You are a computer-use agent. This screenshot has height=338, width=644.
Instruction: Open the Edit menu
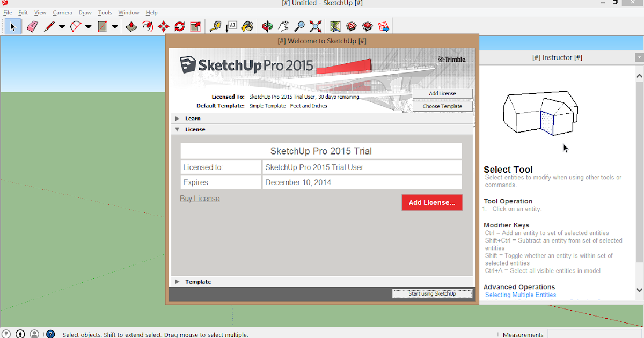(x=23, y=12)
